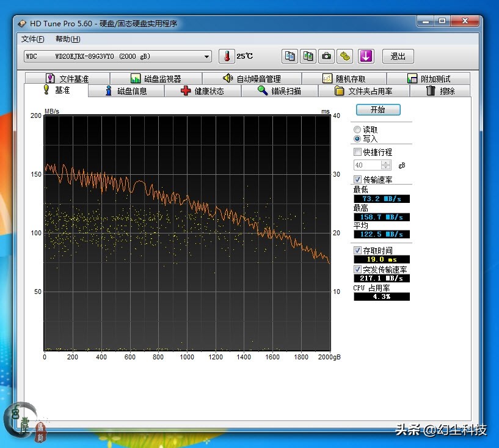The height and width of the screenshot is (448, 499).
Task: Open the 帮助(H) menu
Action: pos(67,39)
